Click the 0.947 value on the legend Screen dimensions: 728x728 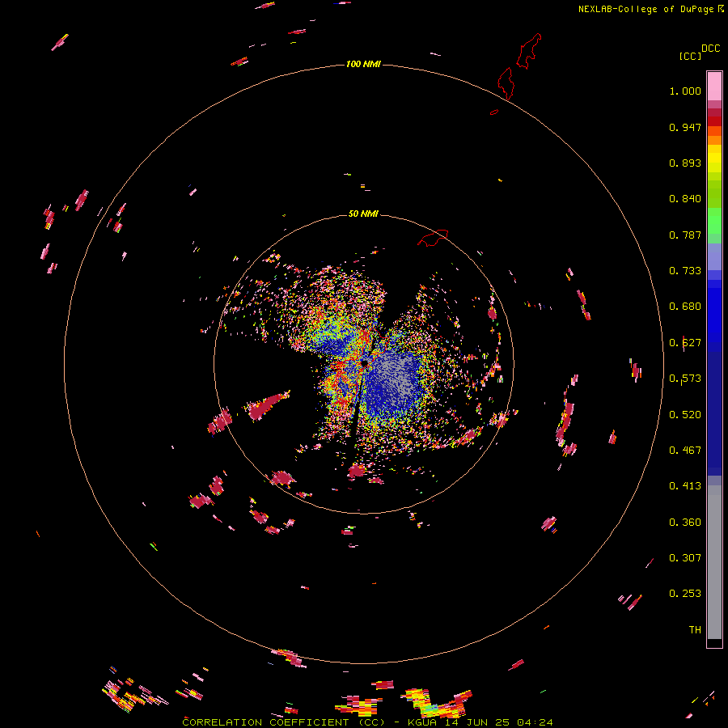pos(685,127)
